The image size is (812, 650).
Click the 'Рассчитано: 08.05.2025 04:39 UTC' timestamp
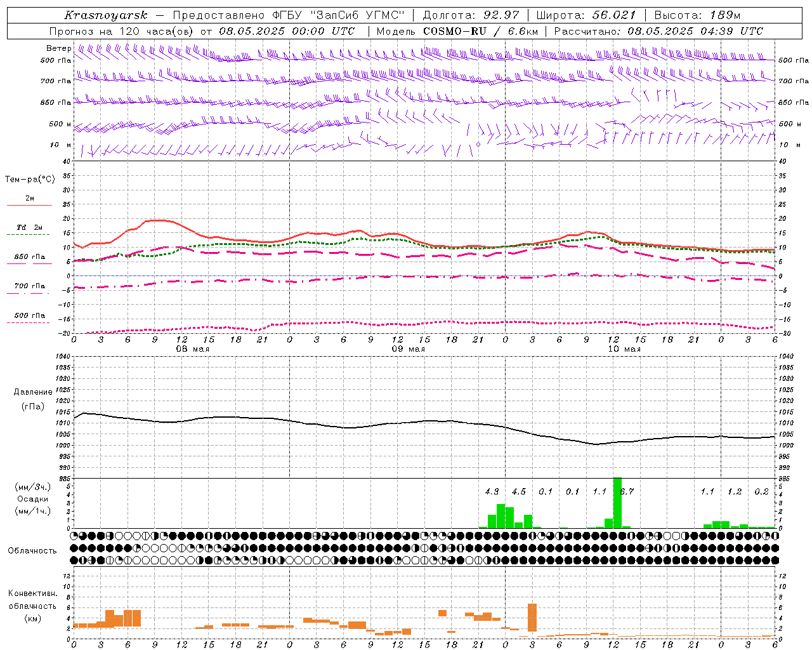point(658,31)
